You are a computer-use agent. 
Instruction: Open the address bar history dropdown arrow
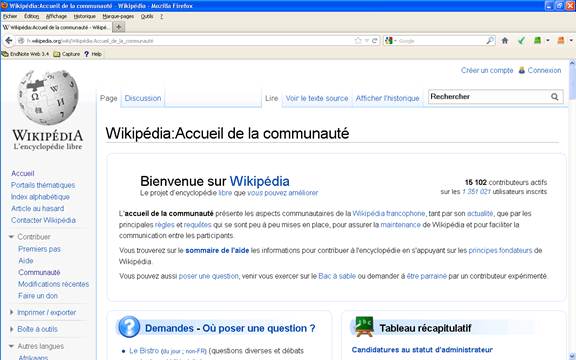367,41
